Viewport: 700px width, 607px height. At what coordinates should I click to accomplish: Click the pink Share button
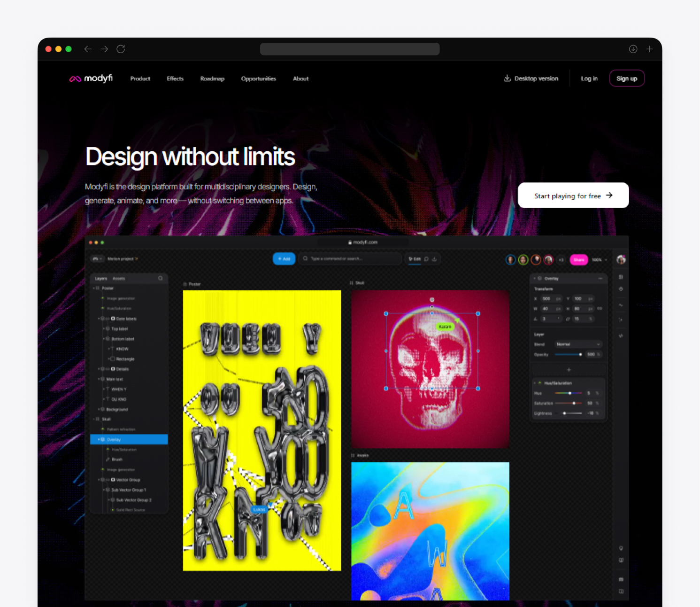point(579,260)
